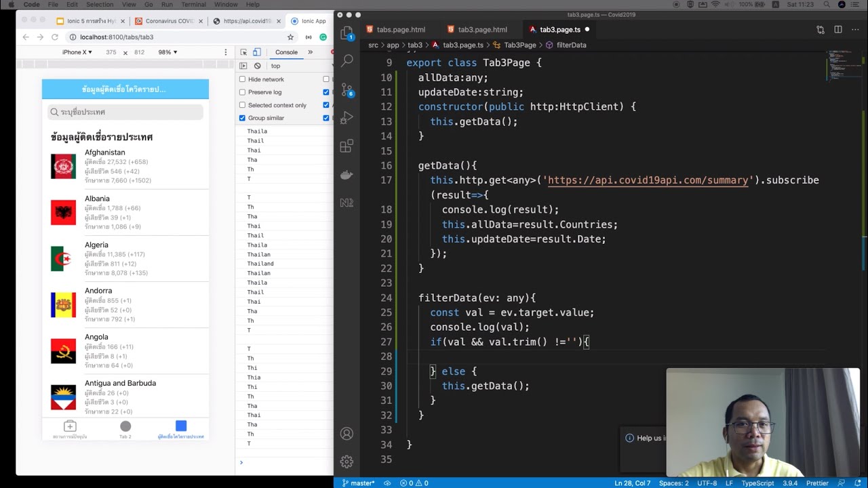
Task: Click the master branch in status bar
Action: tap(358, 483)
